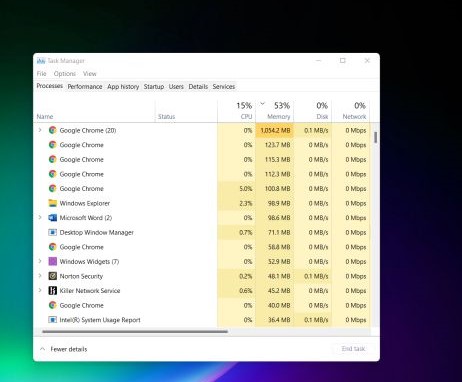Switch to the Performance tab
Viewport: 462px width, 382px height.
coord(85,87)
